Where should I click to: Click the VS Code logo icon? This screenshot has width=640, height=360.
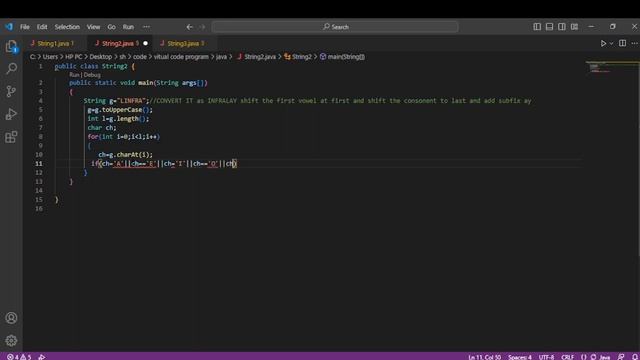[9, 27]
